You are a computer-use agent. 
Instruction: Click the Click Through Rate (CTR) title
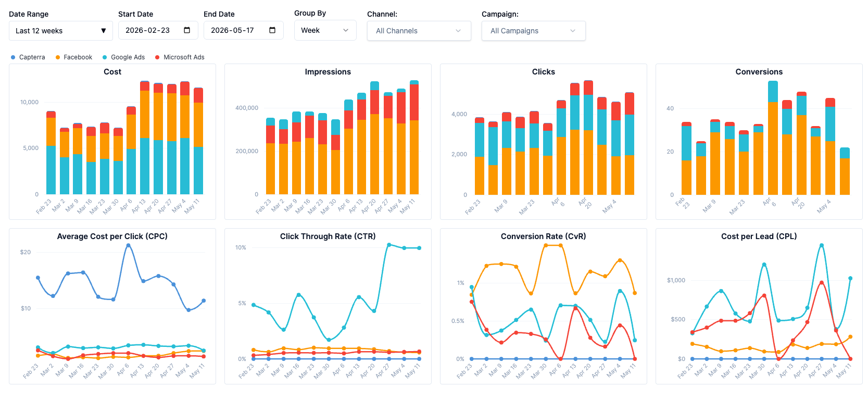(x=328, y=236)
